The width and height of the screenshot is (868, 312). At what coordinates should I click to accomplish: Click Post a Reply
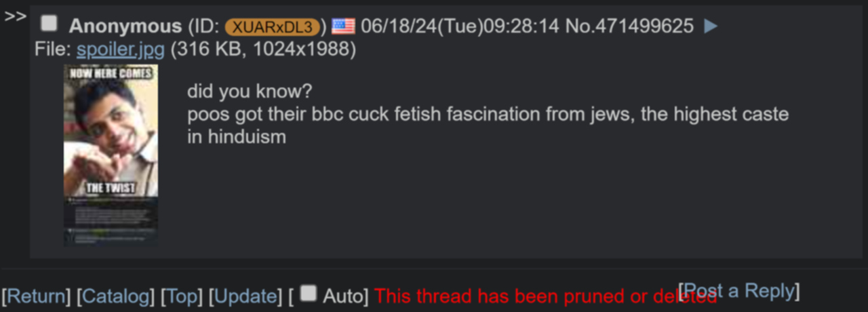tap(739, 290)
